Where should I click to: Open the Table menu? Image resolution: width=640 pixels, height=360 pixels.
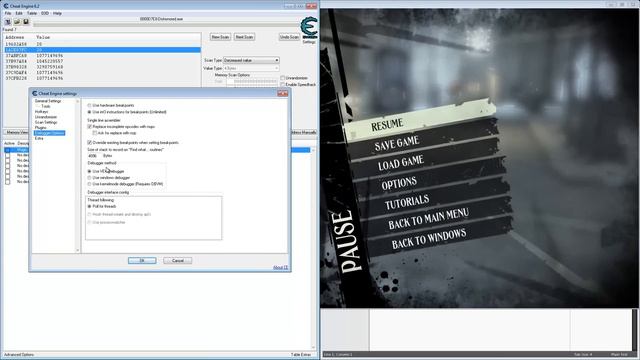point(31,13)
